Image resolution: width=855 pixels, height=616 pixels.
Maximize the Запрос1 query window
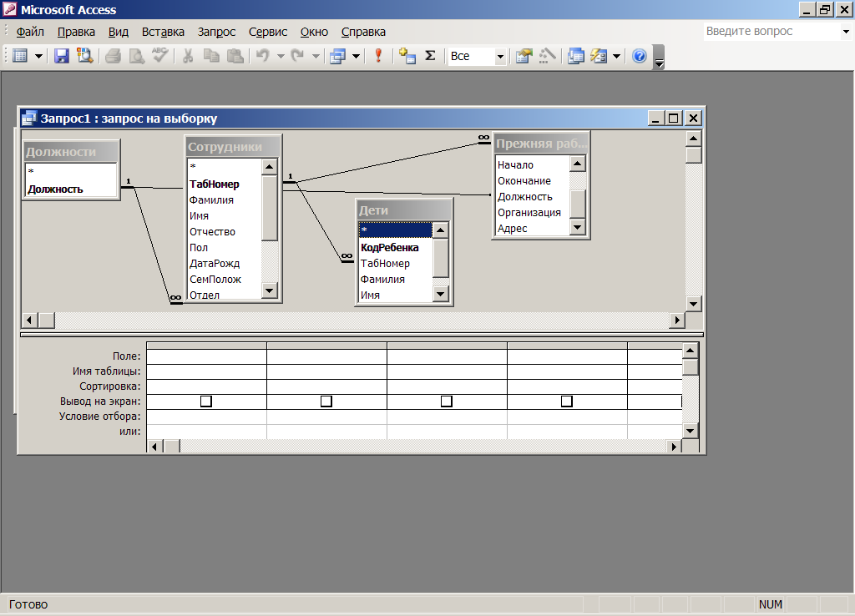point(674,119)
